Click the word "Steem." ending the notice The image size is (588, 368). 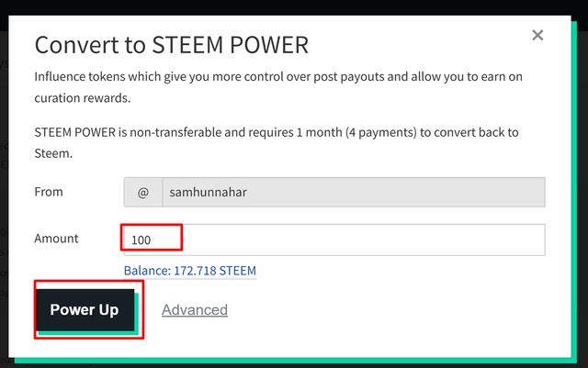point(52,154)
